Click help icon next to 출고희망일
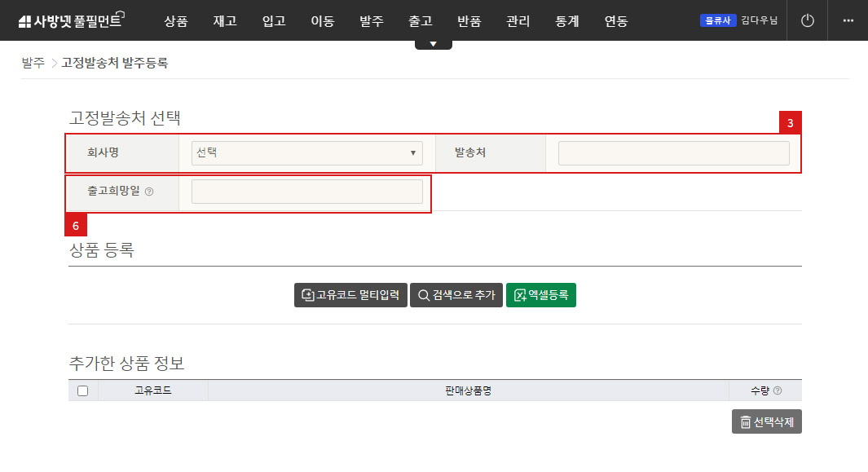The height and width of the screenshot is (472, 868). [149, 192]
